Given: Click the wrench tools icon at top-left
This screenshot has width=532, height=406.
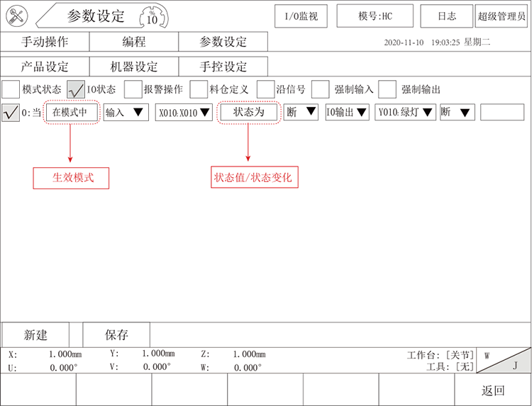Looking at the screenshot, I should 17,16.
